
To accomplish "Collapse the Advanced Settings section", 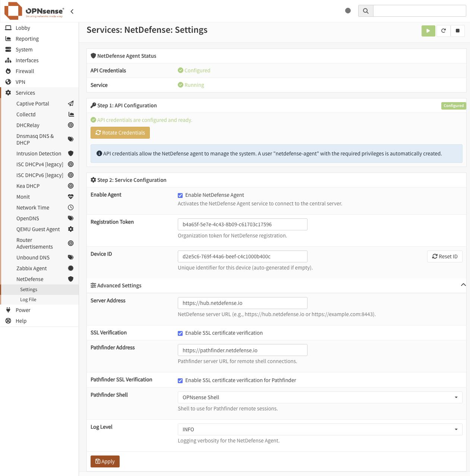I will [x=463, y=285].
